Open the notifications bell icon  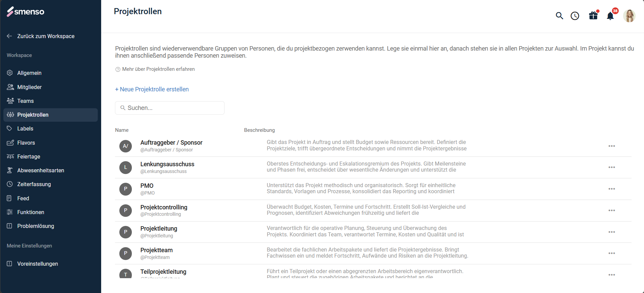pos(610,16)
